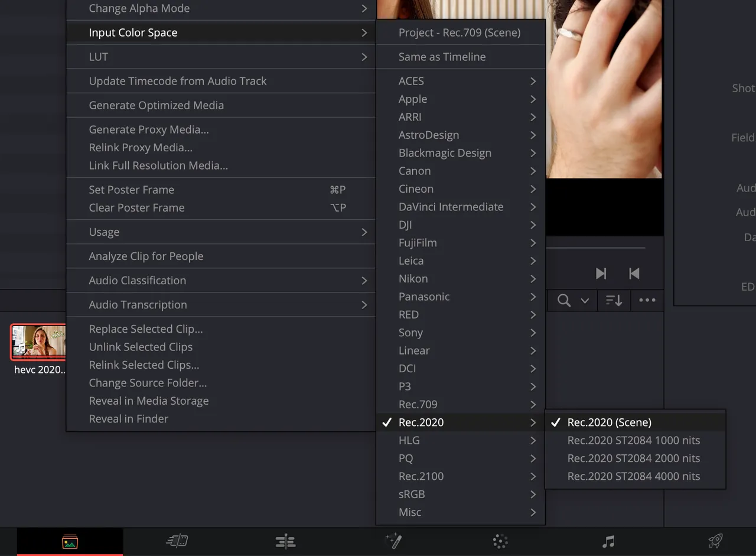
Task: Select the hevc 2020 clip thumbnail
Action: [x=38, y=342]
